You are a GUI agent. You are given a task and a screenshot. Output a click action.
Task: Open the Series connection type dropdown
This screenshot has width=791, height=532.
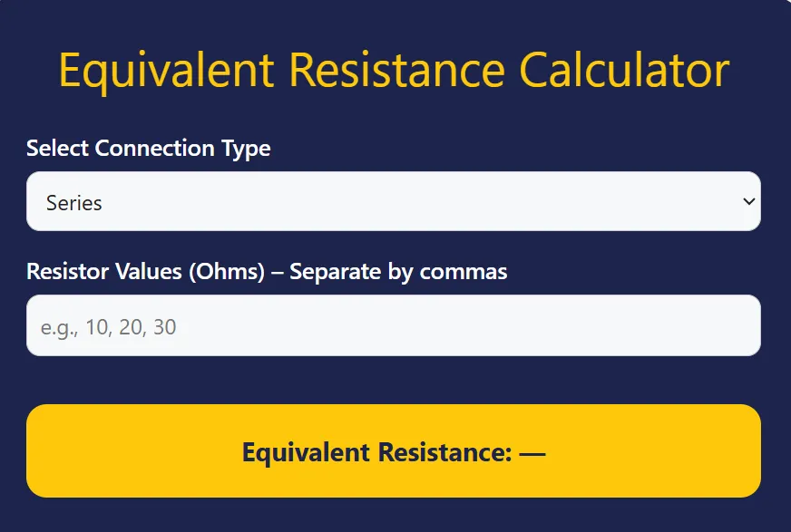(393, 201)
